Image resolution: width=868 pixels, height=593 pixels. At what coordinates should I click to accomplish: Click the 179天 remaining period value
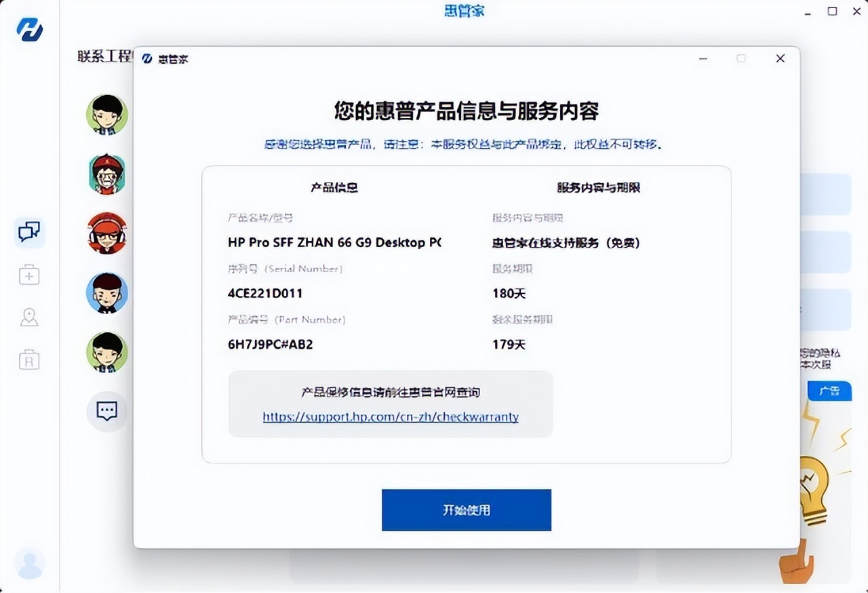(x=509, y=345)
